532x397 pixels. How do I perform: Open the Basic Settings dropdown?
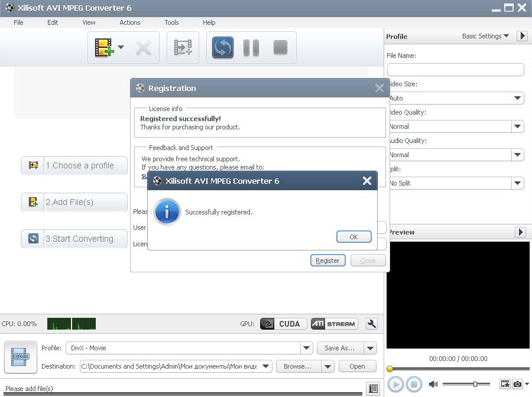click(485, 36)
